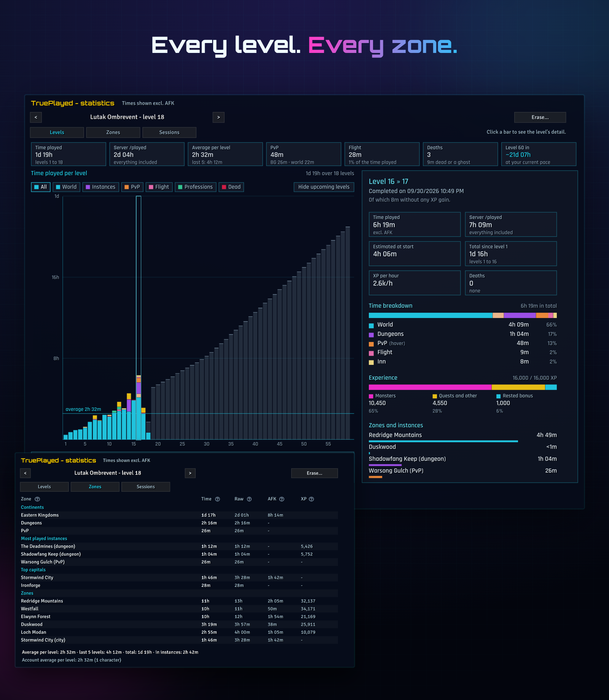Image resolution: width=609 pixels, height=700 pixels.
Task: Click the help icon beside the Zone column header
Action: point(37,499)
